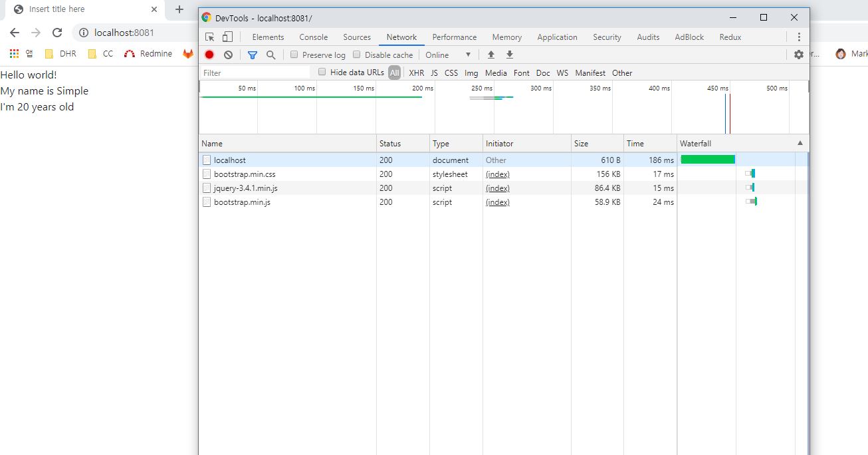Open the GitLab fox bookmark icon
Viewport: 868px width, 455px height.
[x=189, y=54]
